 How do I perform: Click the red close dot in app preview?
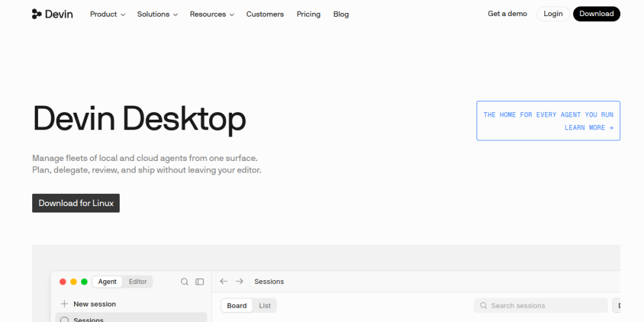pos(63,282)
